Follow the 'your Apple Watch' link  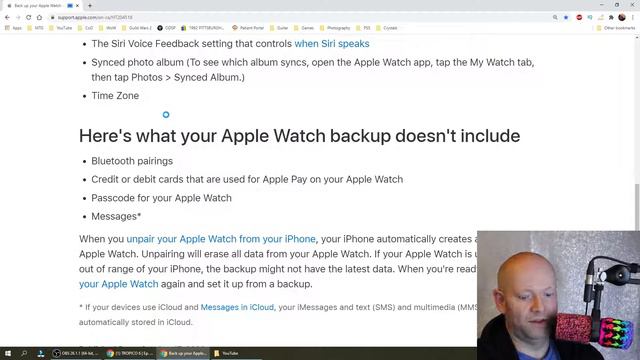[x=118, y=284]
